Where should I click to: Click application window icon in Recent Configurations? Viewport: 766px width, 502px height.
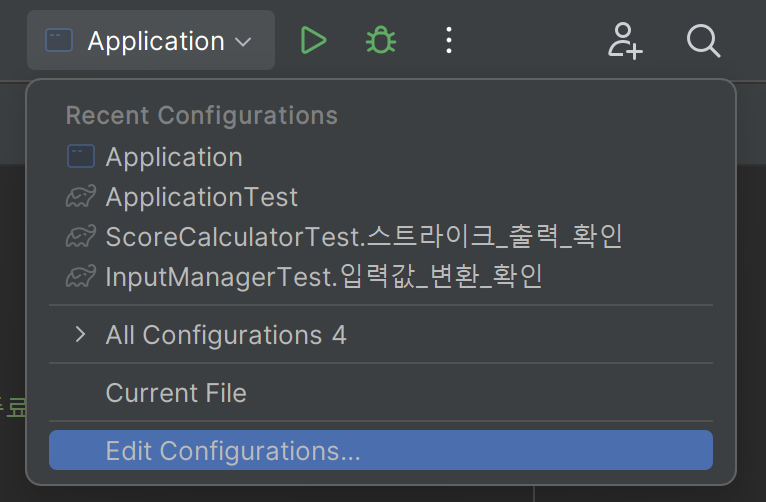click(81, 157)
